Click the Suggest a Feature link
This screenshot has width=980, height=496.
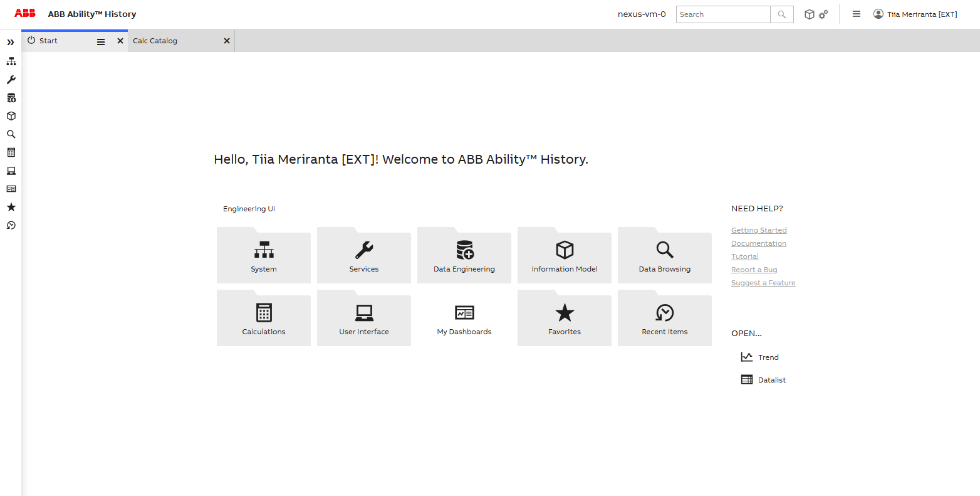[x=763, y=283]
